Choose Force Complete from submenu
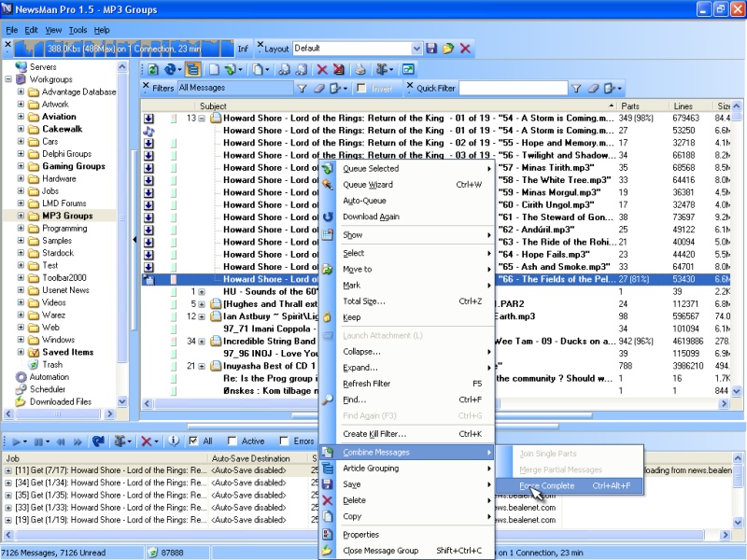The height and width of the screenshot is (560, 747). click(570, 485)
